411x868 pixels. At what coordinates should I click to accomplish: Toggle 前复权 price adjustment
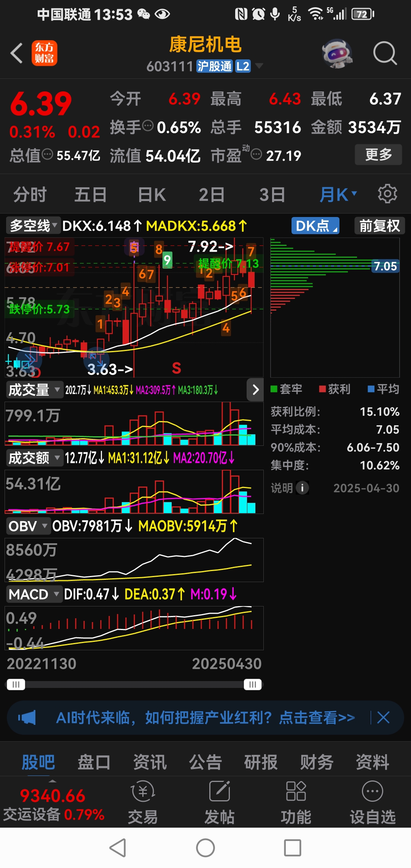[379, 226]
